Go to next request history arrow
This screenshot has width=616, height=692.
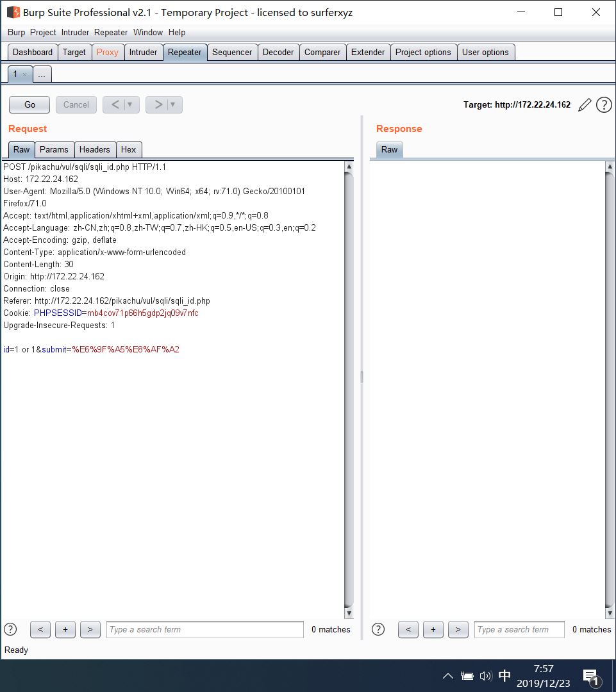(x=158, y=104)
